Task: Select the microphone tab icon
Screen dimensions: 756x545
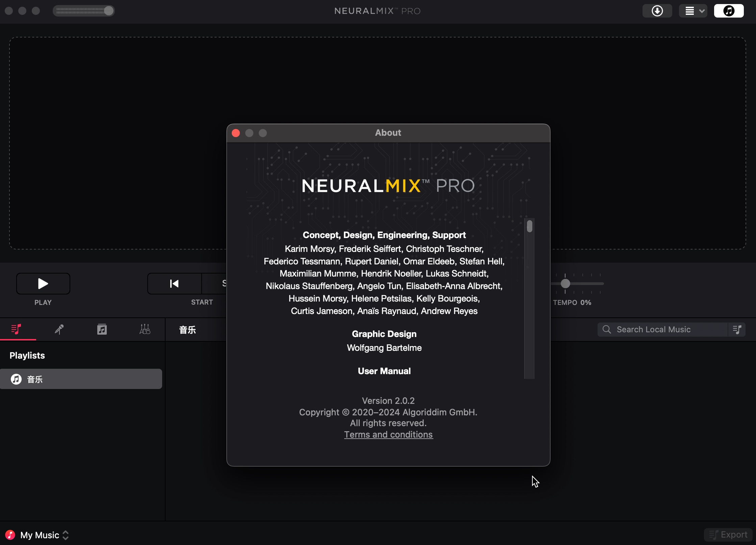Action: pyautogui.click(x=59, y=329)
